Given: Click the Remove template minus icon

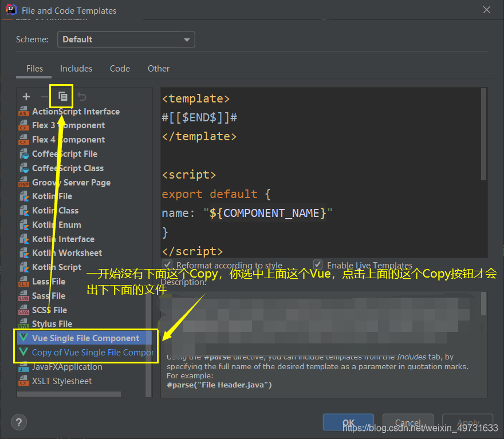Looking at the screenshot, I should tap(44, 97).
